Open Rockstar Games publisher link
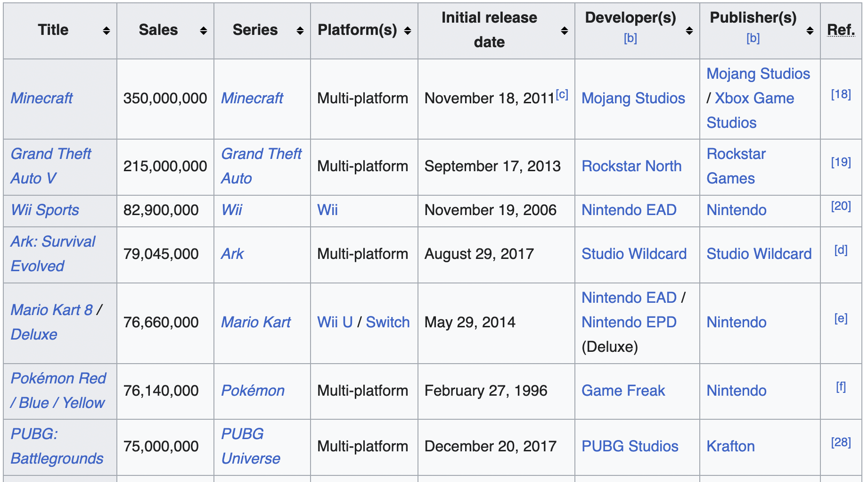This screenshot has width=868, height=482. click(x=736, y=166)
